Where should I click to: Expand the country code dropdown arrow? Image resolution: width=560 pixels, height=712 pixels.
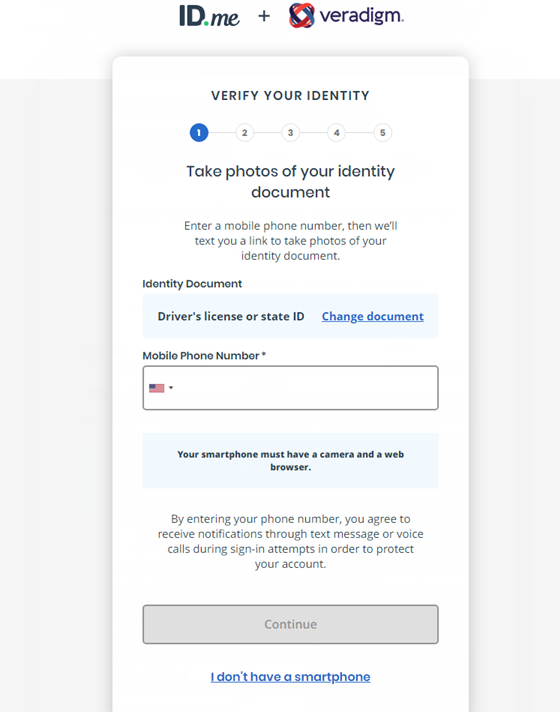point(171,388)
